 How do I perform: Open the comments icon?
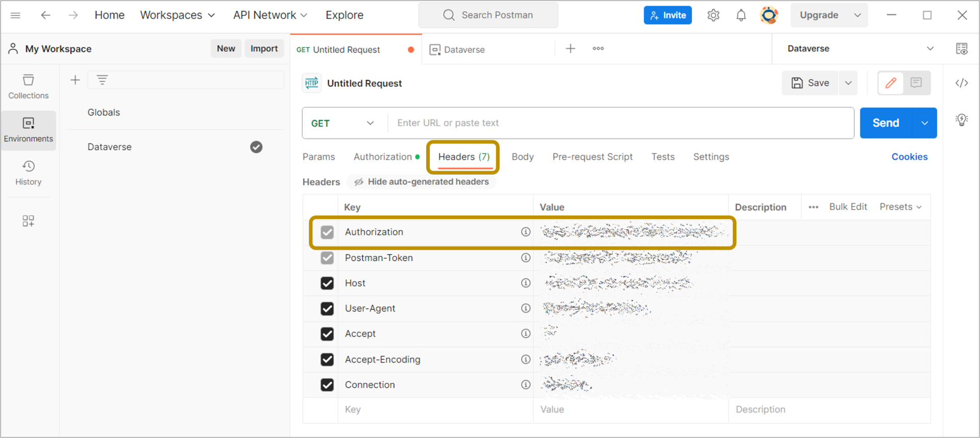[x=916, y=83]
